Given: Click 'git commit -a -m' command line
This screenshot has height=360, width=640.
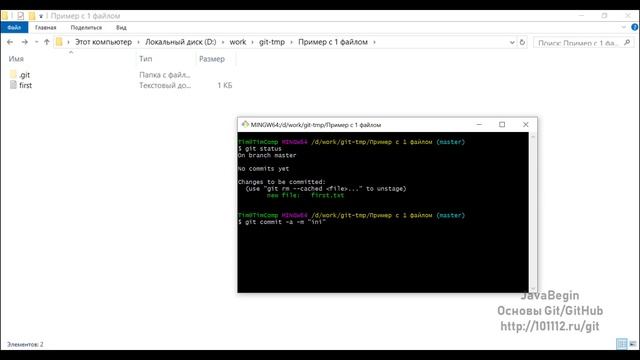Looking at the screenshot, I should coord(282,222).
